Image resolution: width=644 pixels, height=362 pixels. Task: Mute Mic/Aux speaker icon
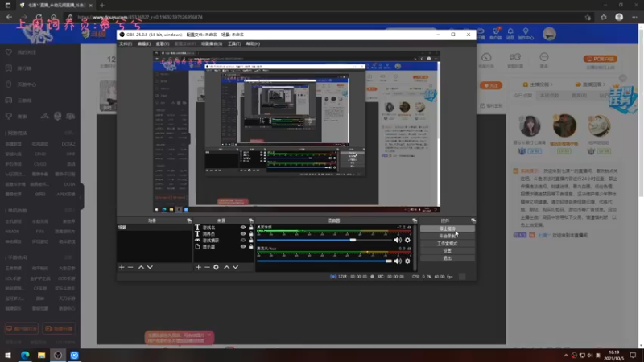click(398, 261)
